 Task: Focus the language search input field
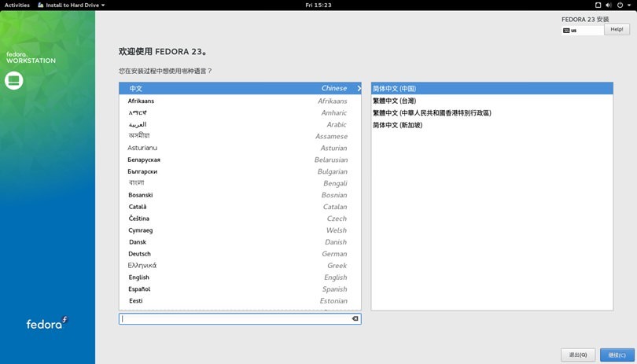(x=240, y=319)
